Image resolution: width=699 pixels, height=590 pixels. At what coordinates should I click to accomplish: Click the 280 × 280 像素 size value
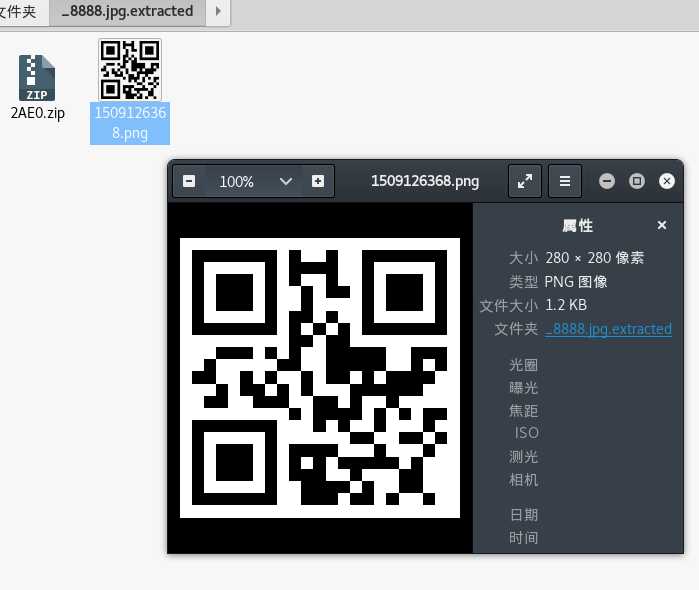point(594,258)
